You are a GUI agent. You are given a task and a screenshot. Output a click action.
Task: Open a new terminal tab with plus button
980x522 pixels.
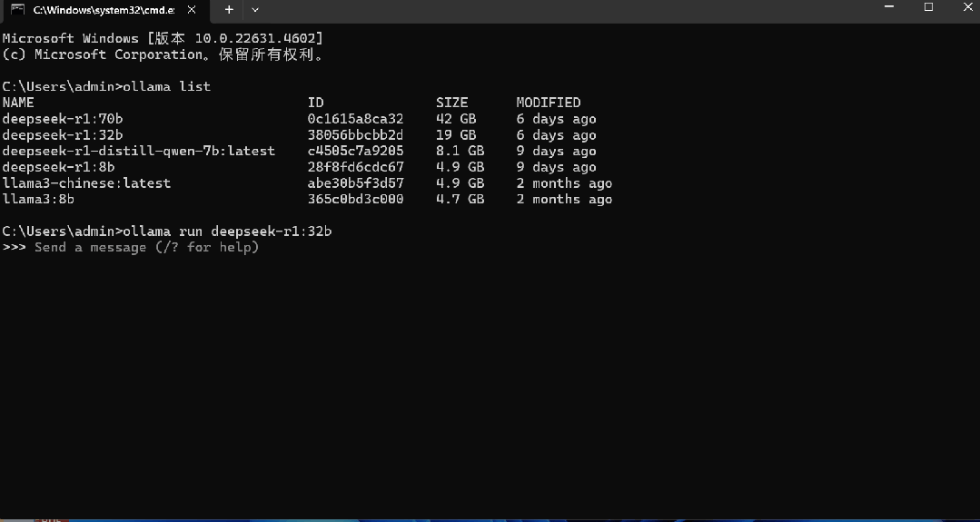pos(230,9)
